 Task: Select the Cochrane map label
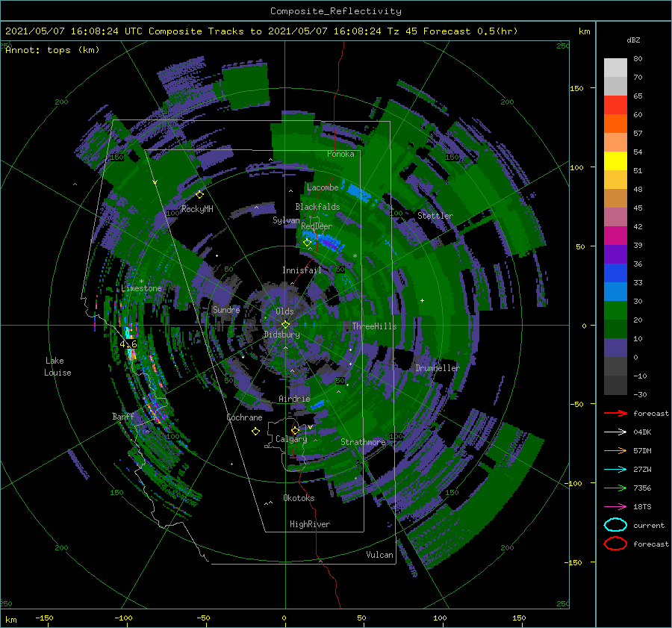click(244, 417)
